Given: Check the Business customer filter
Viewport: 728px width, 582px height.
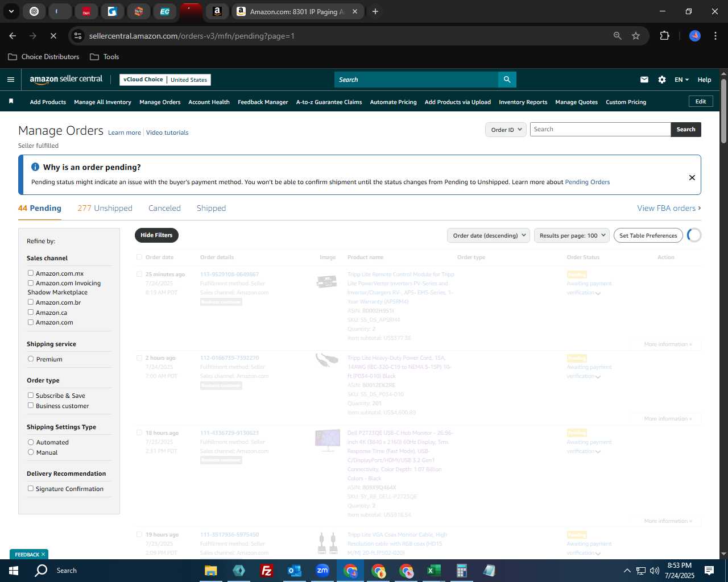Looking at the screenshot, I should click(31, 406).
